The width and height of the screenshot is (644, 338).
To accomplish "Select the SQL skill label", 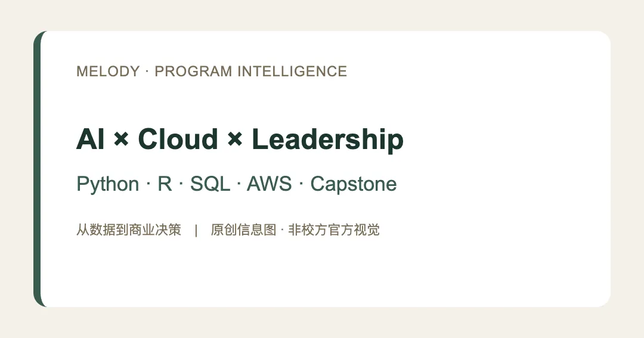I will tap(210, 184).
